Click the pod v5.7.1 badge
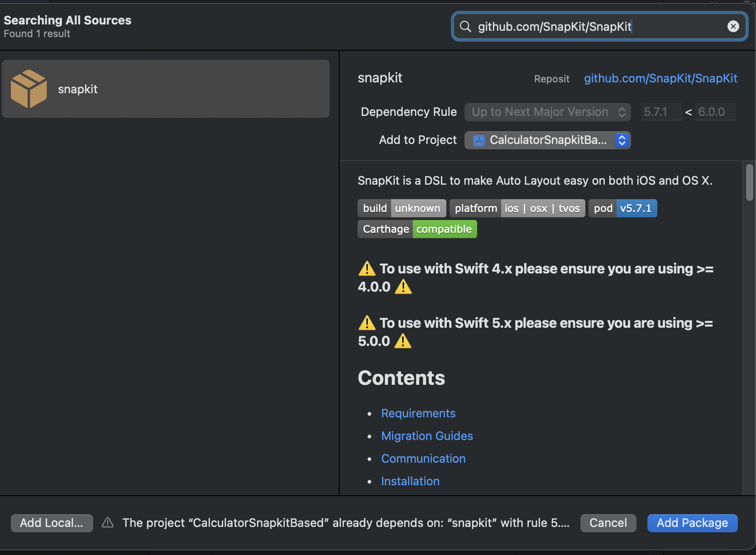 [622, 208]
